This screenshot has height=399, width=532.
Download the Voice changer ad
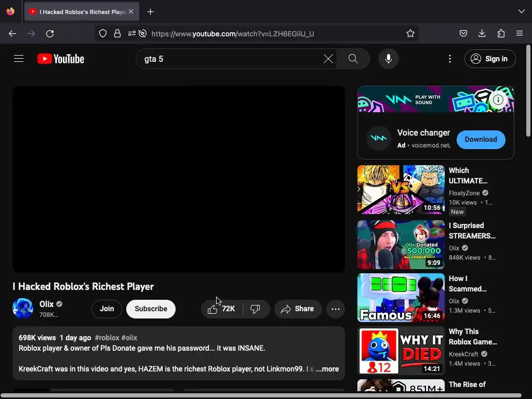point(481,139)
